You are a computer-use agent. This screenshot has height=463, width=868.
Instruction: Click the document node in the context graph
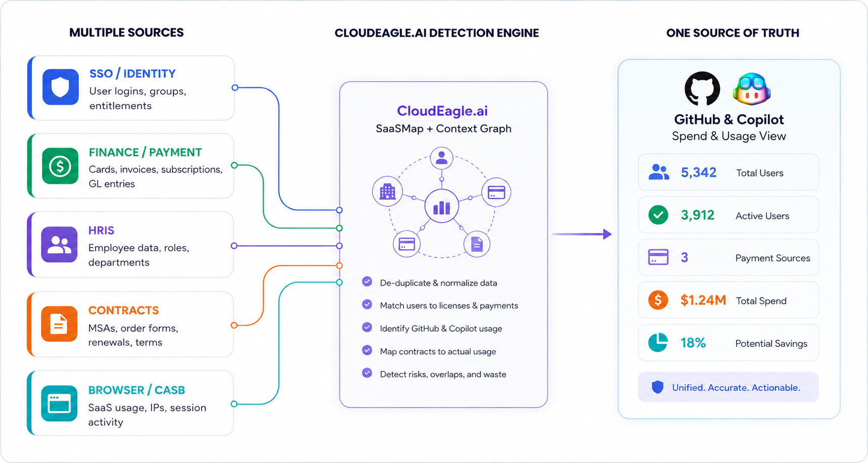click(477, 245)
